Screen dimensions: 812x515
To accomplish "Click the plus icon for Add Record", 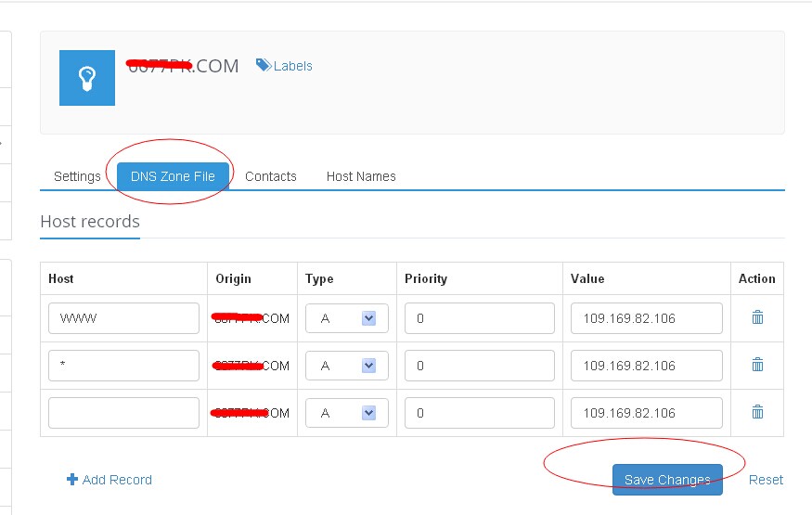I will pos(72,480).
